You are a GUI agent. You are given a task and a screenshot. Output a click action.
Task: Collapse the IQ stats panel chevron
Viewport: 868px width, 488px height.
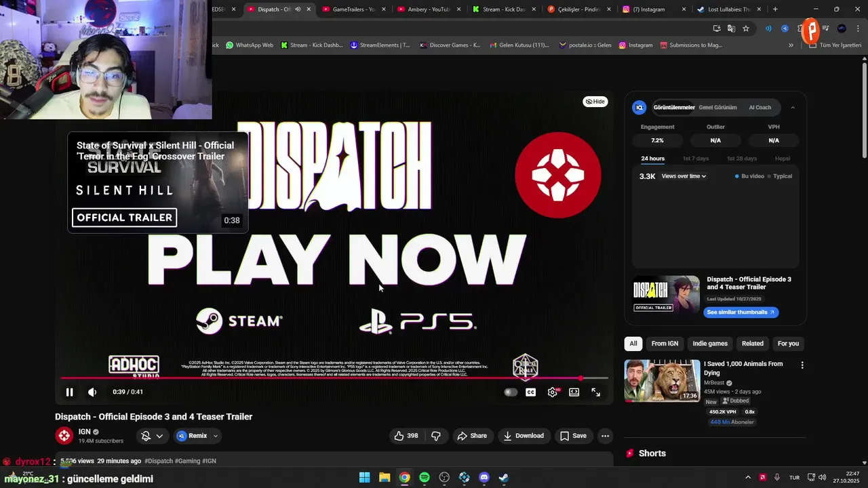[793, 107]
